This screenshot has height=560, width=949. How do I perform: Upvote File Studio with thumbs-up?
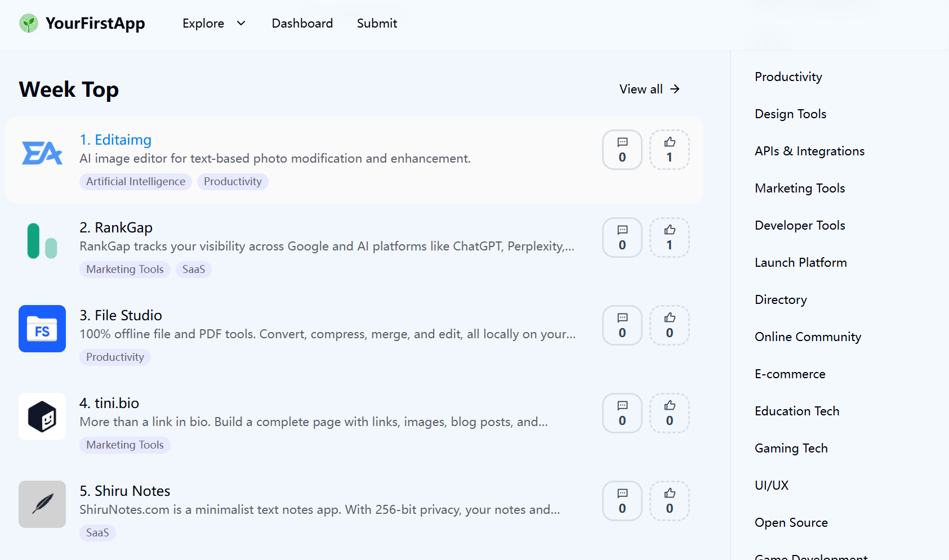coord(670,325)
